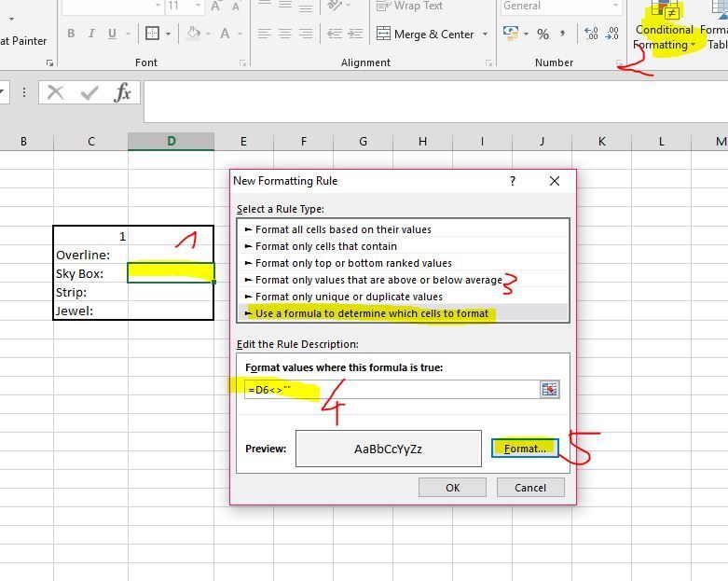Apply cell Borders button
728x581 pixels.
(x=152, y=34)
